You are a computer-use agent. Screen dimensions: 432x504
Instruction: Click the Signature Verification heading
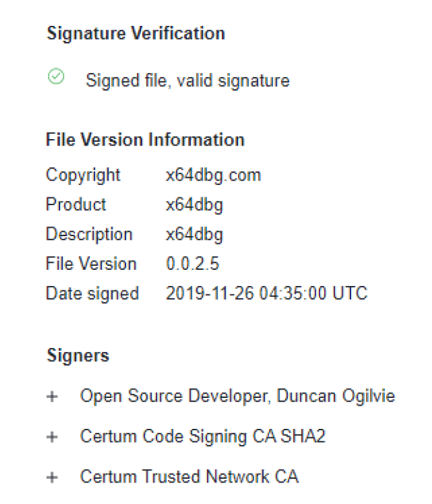click(x=136, y=34)
